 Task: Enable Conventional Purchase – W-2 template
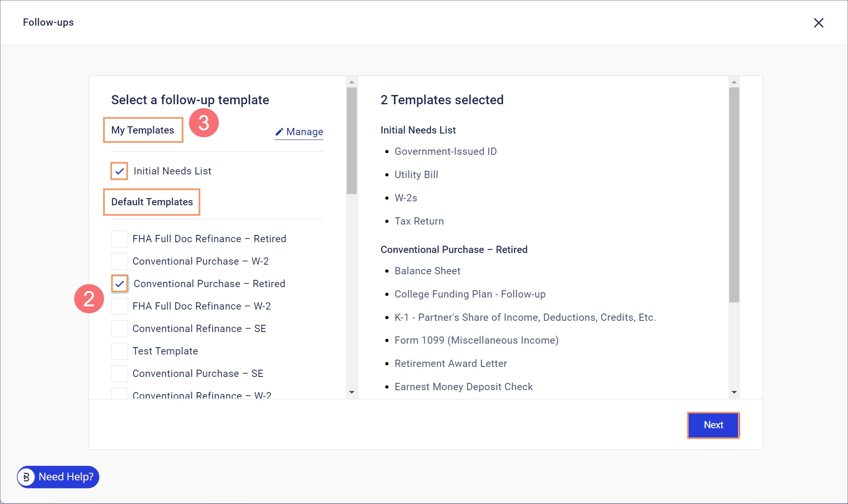coord(119,261)
